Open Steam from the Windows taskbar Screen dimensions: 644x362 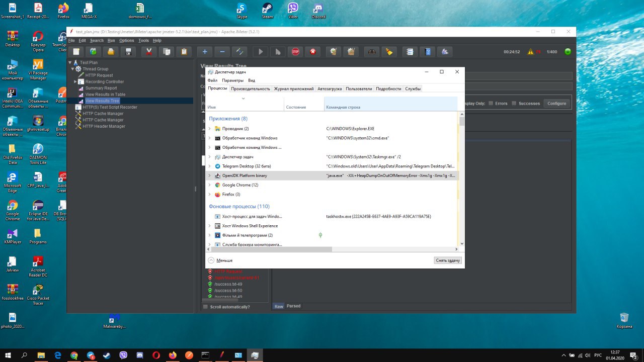pos(107,355)
